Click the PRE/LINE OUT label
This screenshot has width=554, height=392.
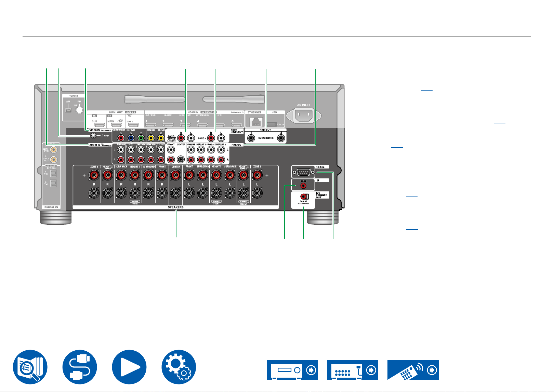[237, 131]
